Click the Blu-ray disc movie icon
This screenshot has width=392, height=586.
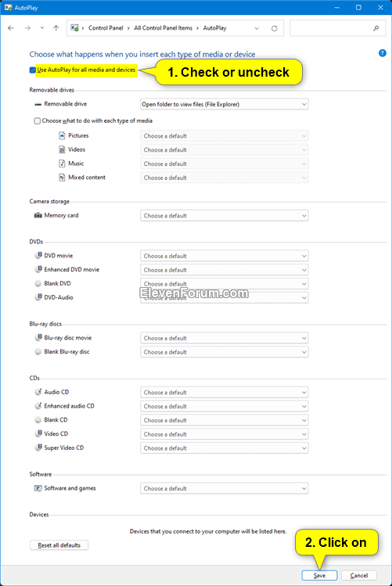[x=38, y=337]
